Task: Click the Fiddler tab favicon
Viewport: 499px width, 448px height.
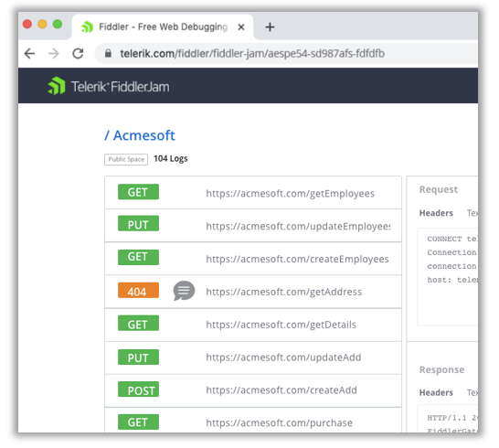Action: (87, 27)
